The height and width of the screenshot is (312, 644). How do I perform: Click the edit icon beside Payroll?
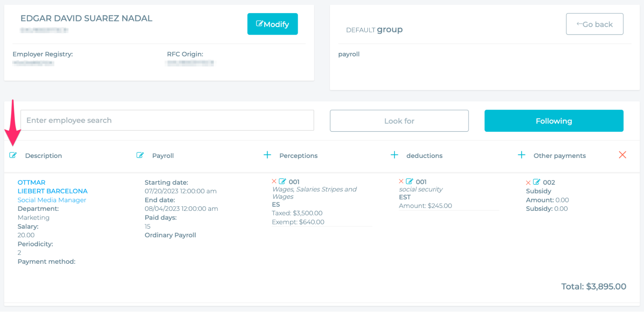pyautogui.click(x=140, y=155)
